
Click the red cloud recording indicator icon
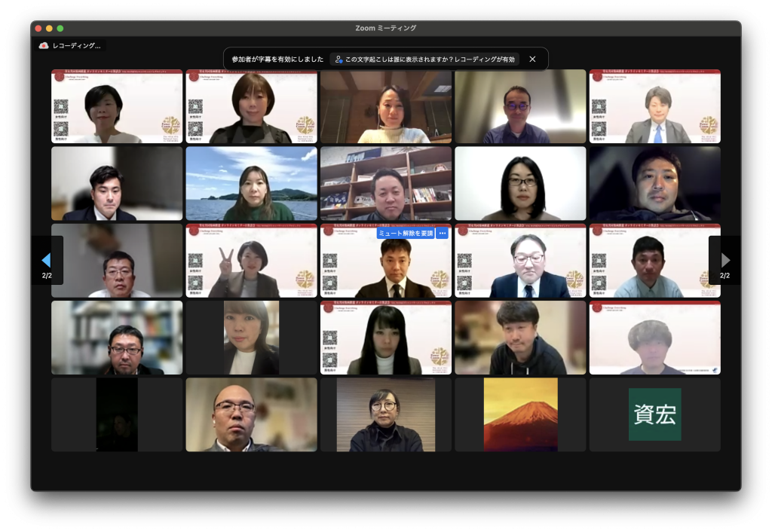point(44,46)
